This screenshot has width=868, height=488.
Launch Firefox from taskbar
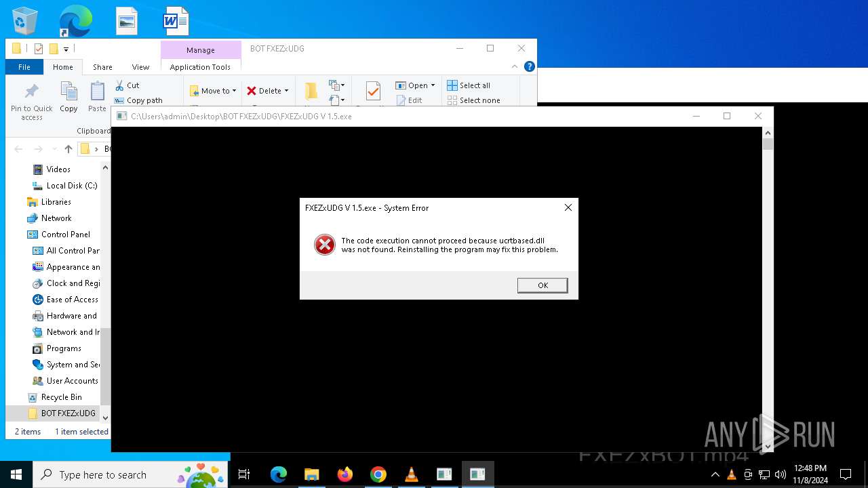pyautogui.click(x=345, y=474)
